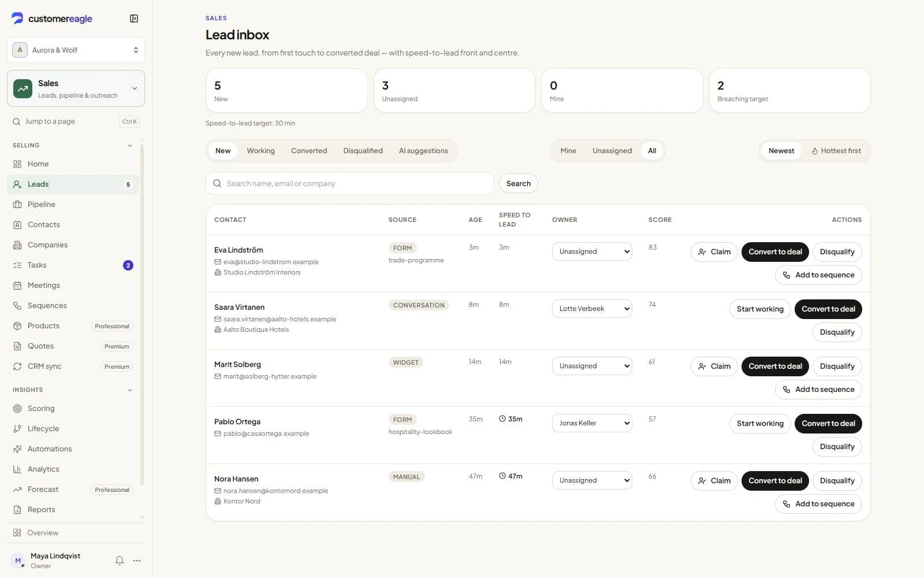Add Nora Hansen to sequence

(x=818, y=504)
